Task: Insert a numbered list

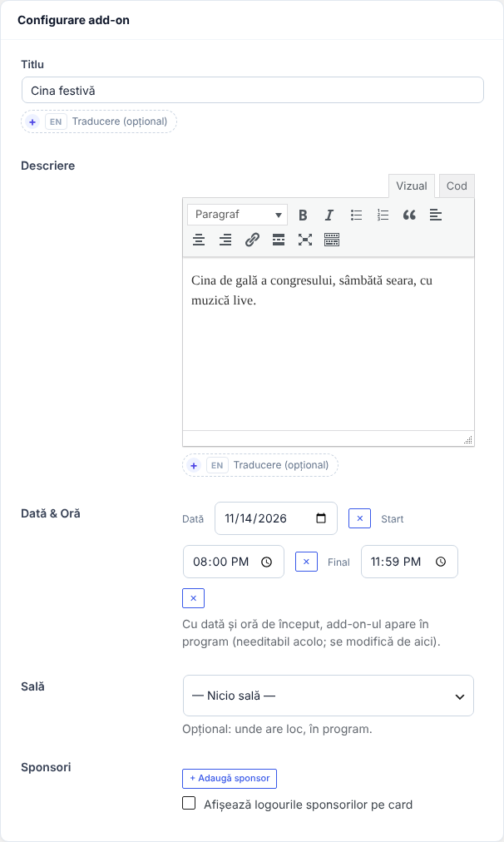Action: click(383, 215)
